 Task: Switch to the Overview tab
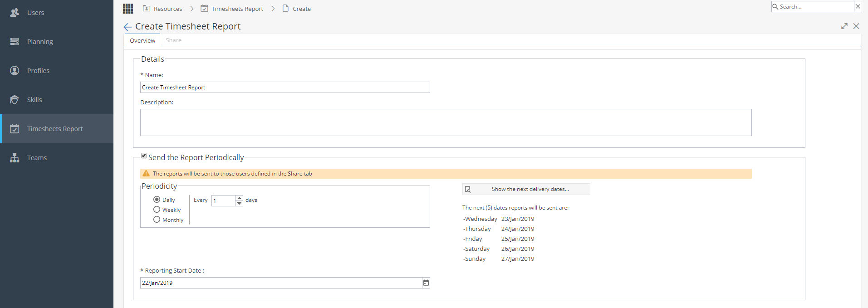(142, 40)
